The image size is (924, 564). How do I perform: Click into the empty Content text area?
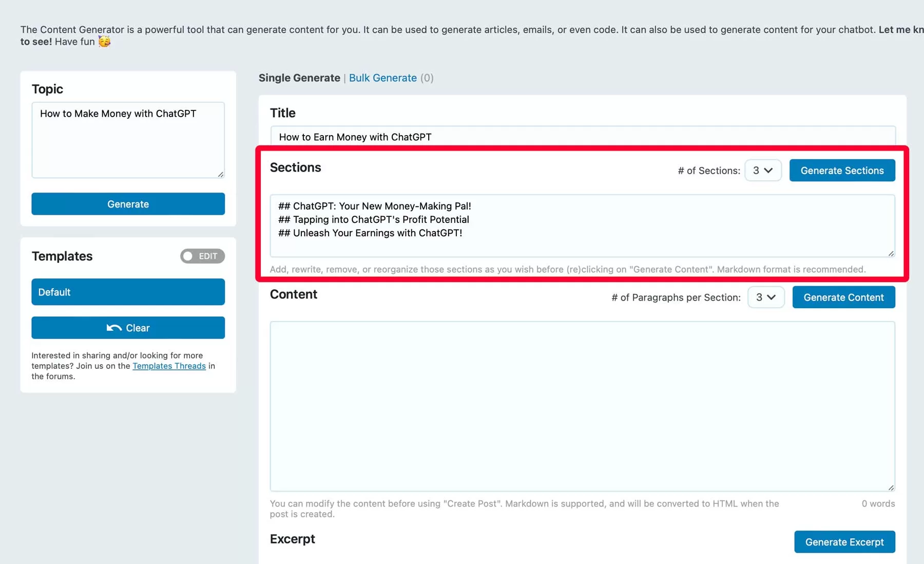click(583, 406)
